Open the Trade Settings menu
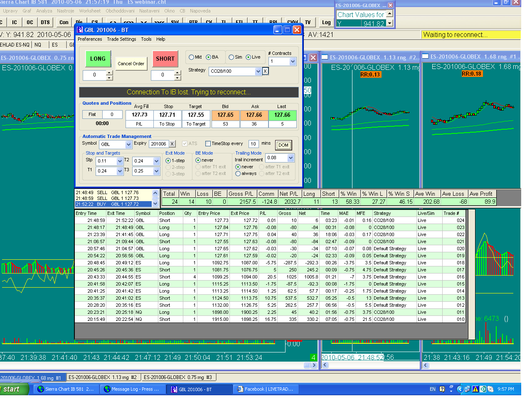Screen dimensions: 532x399 click(x=121, y=39)
